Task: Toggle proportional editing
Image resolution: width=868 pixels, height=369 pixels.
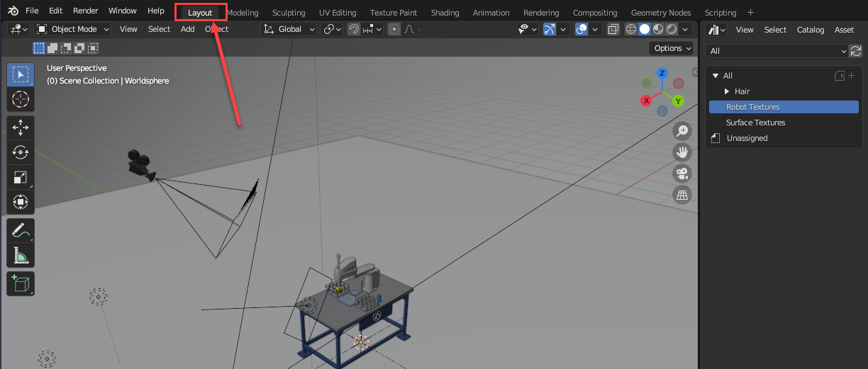Action: pyautogui.click(x=394, y=29)
